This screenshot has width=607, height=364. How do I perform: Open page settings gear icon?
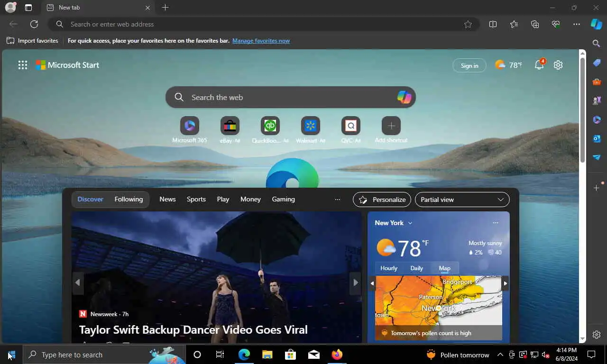point(558,65)
